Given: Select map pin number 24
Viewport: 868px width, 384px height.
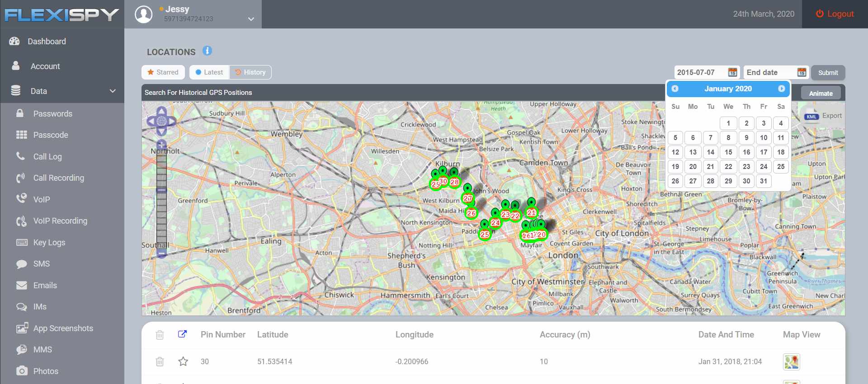Looking at the screenshot, I should pyautogui.click(x=495, y=222).
